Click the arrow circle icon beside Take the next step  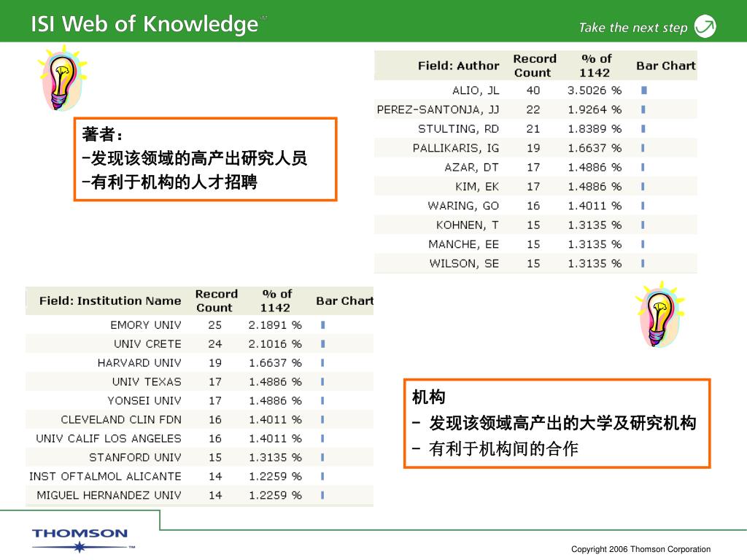coord(705,26)
